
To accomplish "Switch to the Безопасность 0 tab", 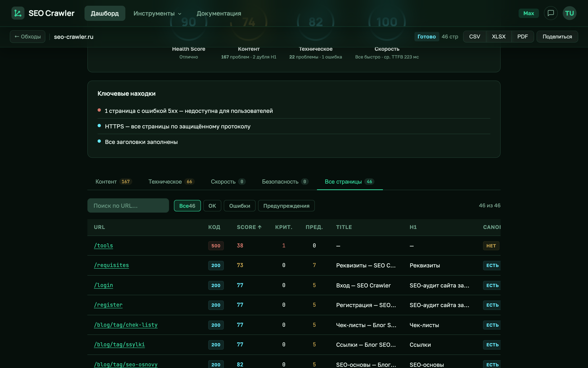I will pos(285,182).
